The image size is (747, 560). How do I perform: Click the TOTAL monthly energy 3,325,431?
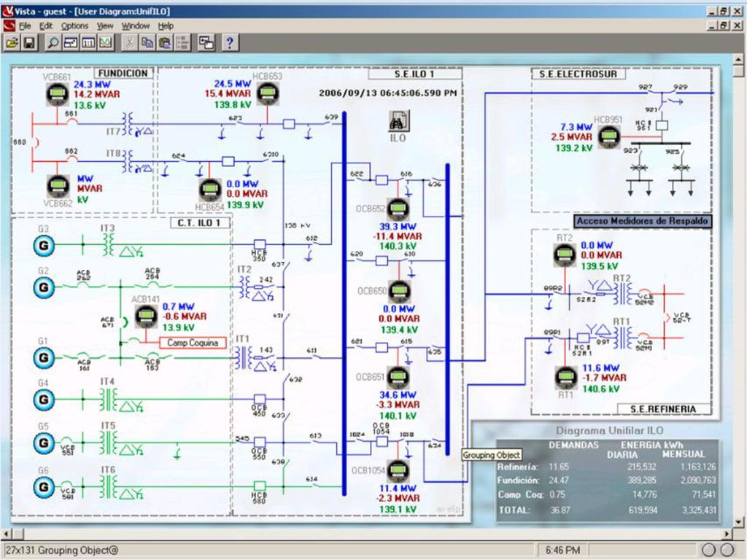tap(698, 510)
